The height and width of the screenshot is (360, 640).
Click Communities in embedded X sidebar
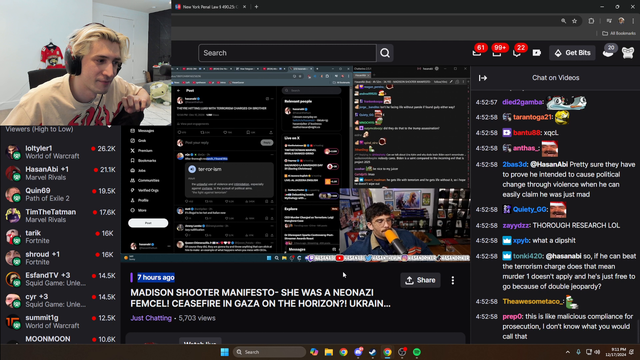pos(144,180)
